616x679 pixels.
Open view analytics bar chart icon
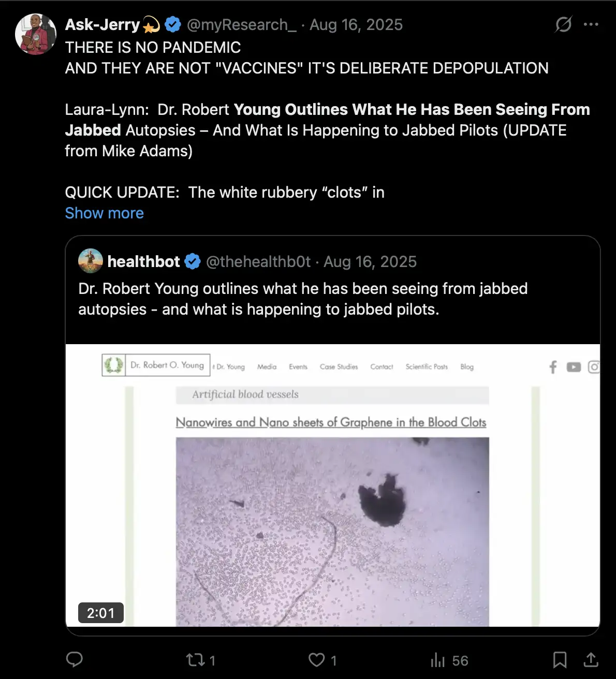pyautogui.click(x=438, y=660)
